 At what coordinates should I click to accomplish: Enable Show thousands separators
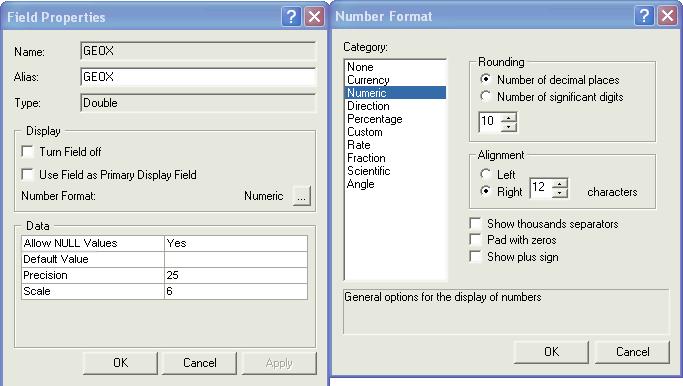coord(476,224)
